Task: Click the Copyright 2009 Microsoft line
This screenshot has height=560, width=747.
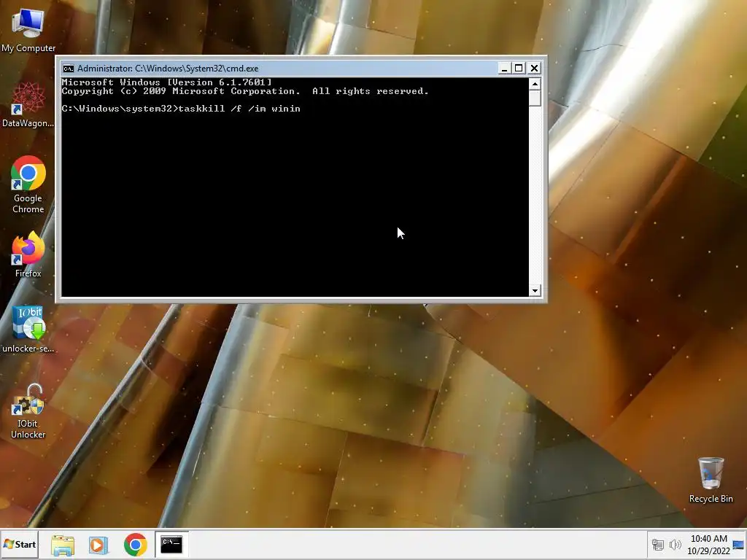Action: point(245,91)
